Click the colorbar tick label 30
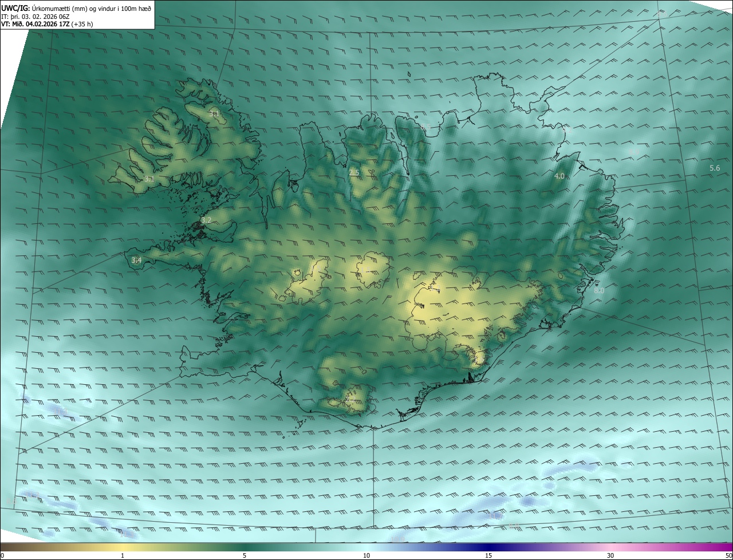Image resolution: width=733 pixels, height=560 pixels. coord(610,555)
